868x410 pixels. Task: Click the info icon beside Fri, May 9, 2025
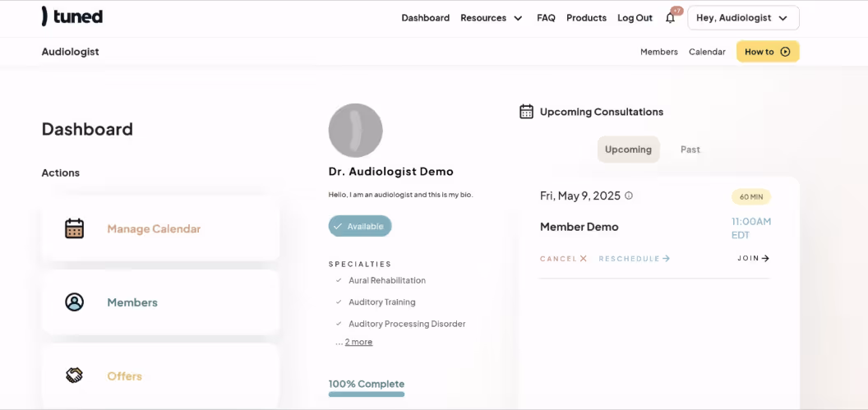point(628,196)
